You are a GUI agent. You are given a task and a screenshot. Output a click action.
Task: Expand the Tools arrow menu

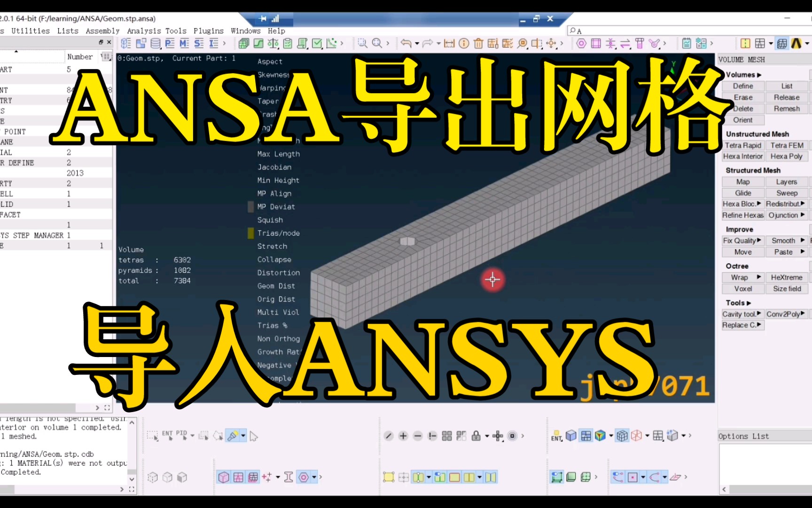(x=749, y=303)
